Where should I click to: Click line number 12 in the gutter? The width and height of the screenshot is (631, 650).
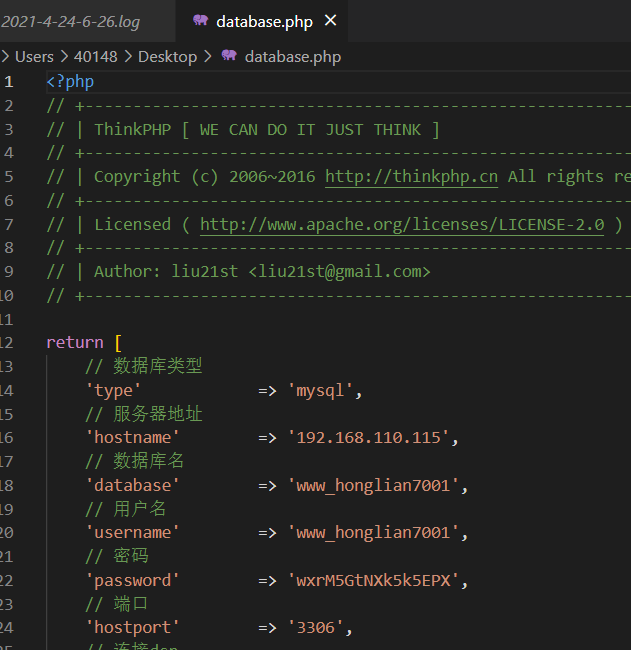pos(8,342)
